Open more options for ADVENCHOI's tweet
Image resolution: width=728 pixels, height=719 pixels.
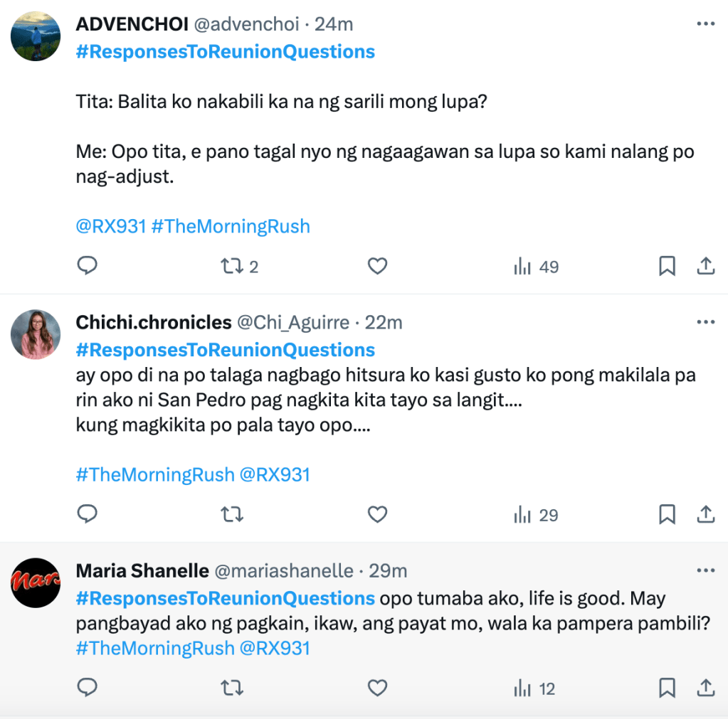point(705,24)
